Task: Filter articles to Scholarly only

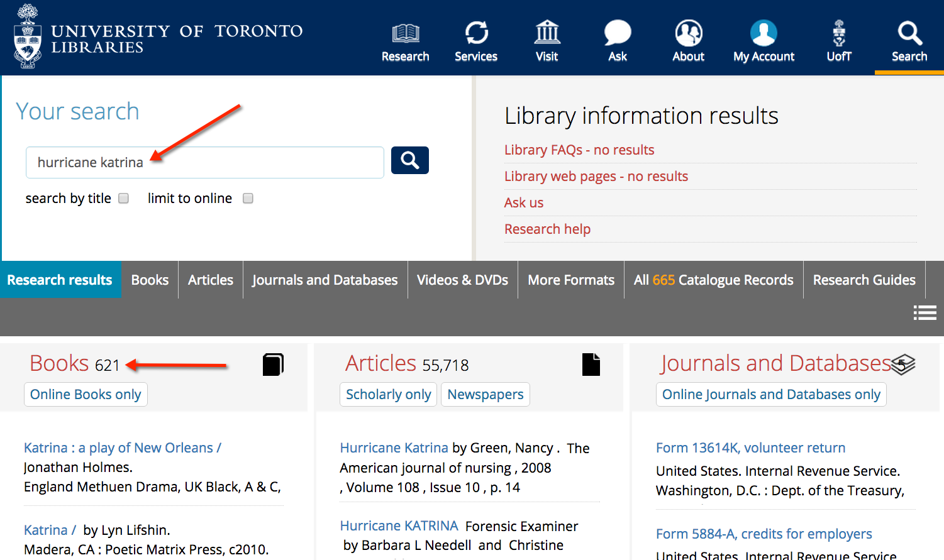Action: 388,395
